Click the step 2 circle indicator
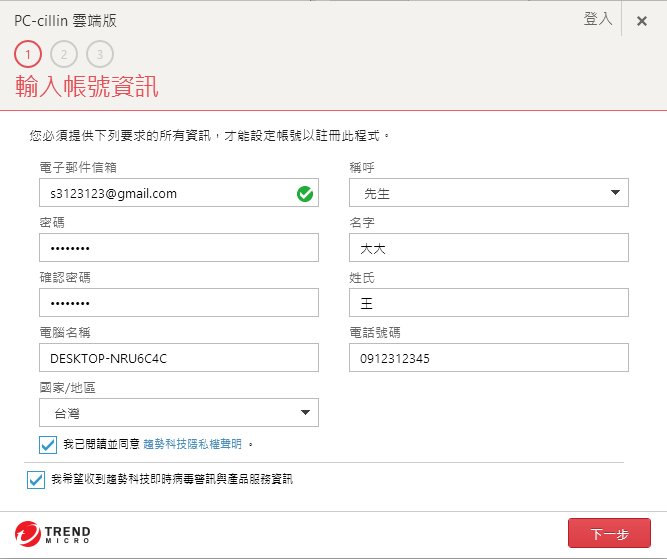This screenshot has height=559, width=667. click(x=64, y=54)
